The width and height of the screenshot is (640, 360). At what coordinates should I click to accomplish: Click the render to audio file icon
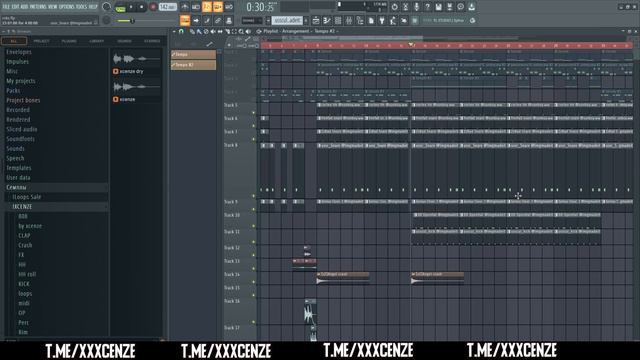pos(449,7)
